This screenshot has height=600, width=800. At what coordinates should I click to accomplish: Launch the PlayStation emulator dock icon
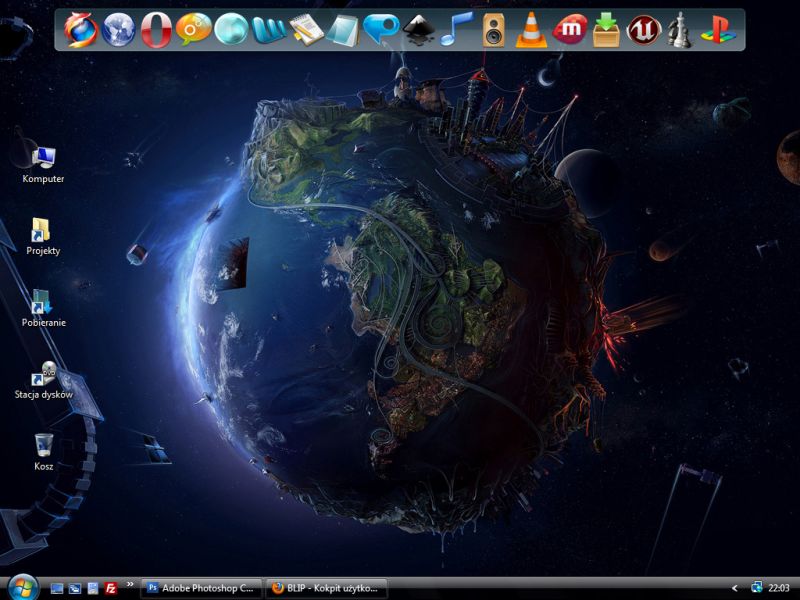pos(718,30)
